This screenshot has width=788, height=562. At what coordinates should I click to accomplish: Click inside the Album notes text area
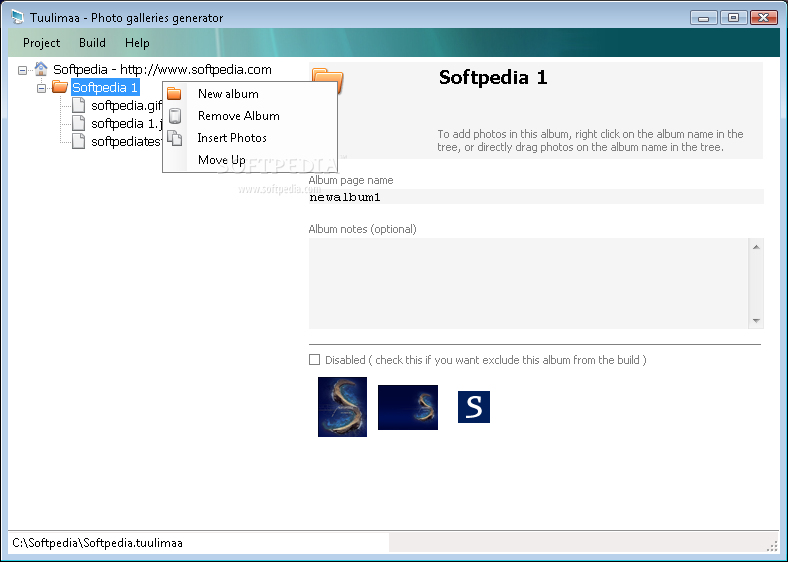coord(528,284)
